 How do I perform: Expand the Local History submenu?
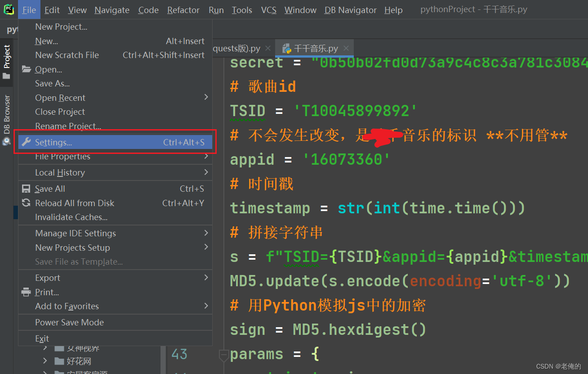116,172
